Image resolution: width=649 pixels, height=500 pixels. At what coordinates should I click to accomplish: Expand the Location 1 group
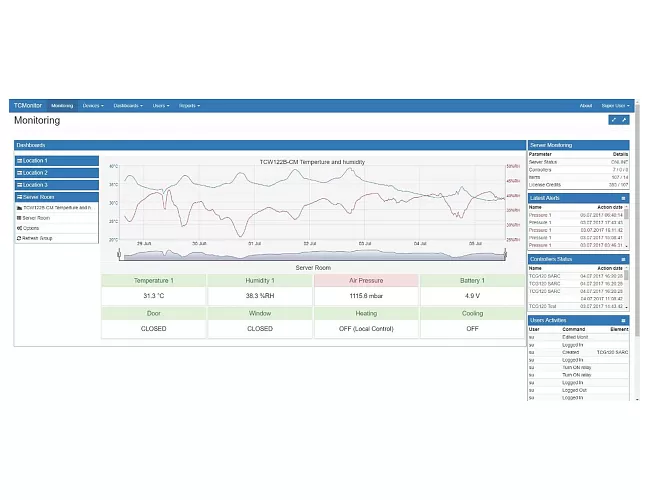[57, 160]
